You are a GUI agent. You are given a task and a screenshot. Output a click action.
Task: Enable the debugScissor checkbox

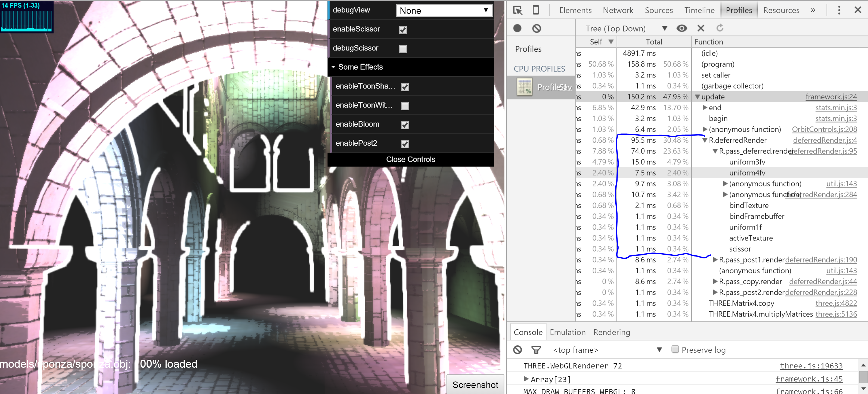point(403,49)
